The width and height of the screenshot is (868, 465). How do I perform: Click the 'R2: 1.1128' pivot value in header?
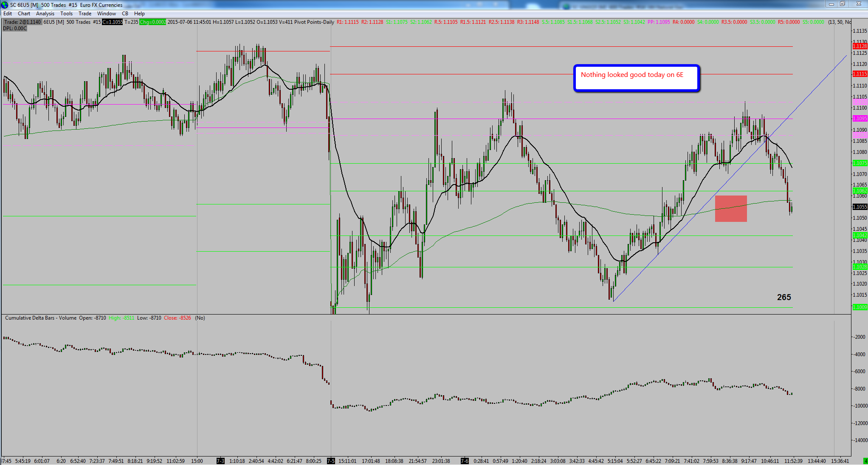(372, 22)
